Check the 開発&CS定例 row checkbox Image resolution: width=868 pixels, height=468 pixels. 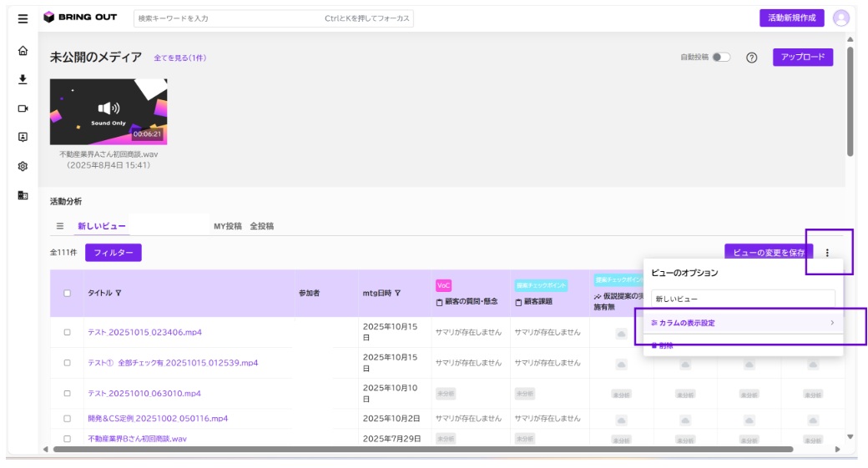click(67, 419)
